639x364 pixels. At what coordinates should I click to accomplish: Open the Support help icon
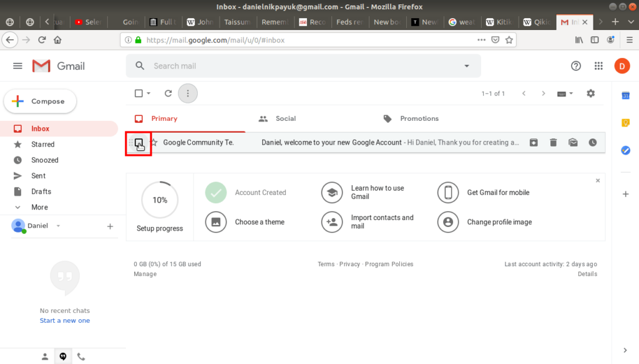coord(576,66)
